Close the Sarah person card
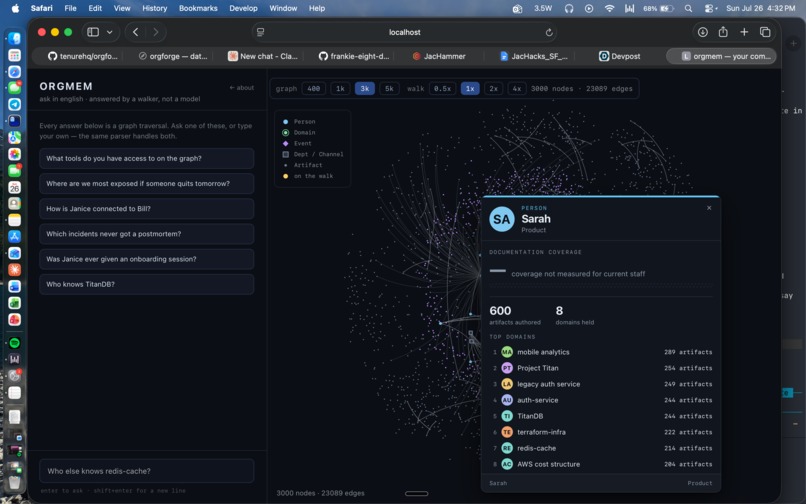The width and height of the screenshot is (806, 504). point(709,208)
